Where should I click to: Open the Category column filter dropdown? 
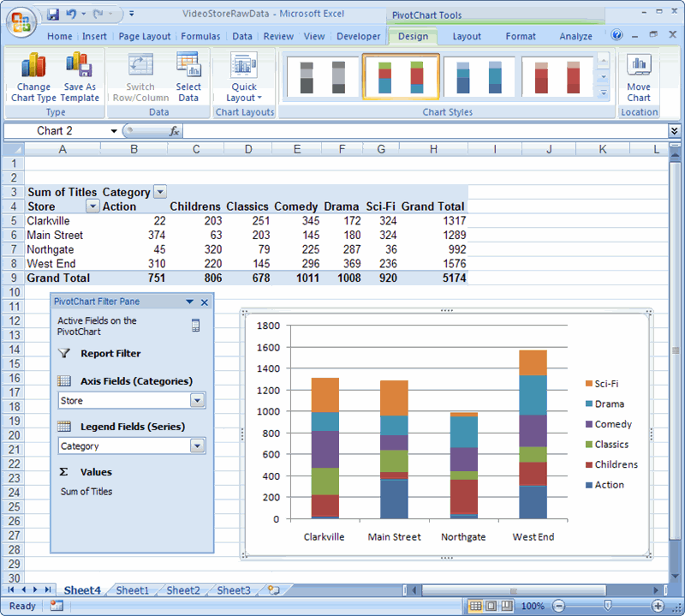(160, 192)
